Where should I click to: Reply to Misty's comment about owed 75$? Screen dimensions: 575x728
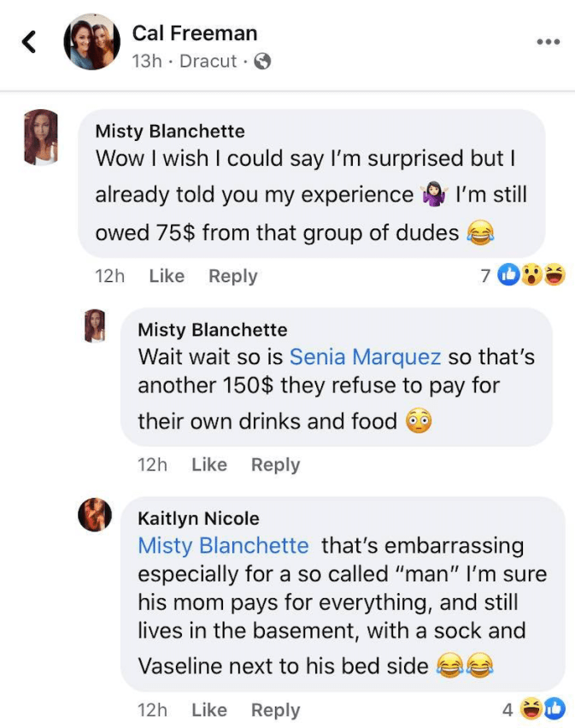[232, 276]
